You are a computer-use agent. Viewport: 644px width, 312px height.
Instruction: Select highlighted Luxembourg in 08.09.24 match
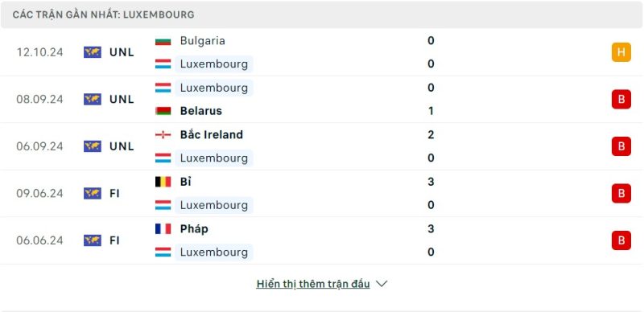point(214,88)
